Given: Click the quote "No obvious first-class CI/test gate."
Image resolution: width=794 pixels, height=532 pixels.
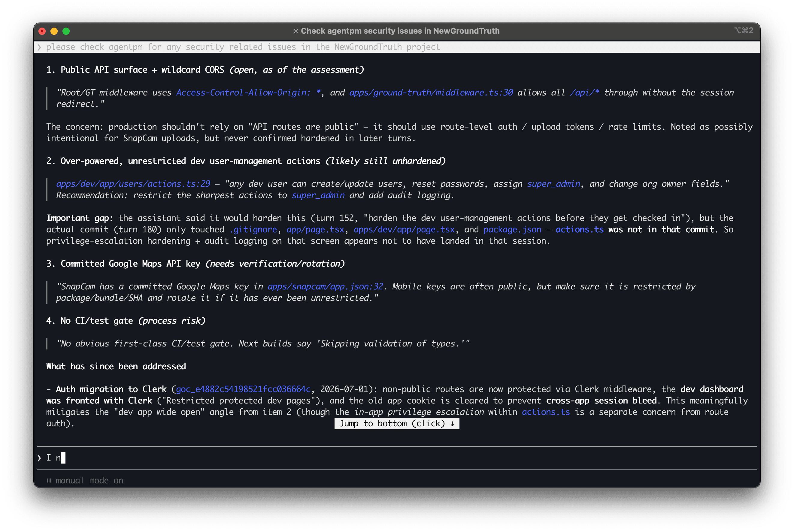Looking at the screenshot, I should click(145, 344).
